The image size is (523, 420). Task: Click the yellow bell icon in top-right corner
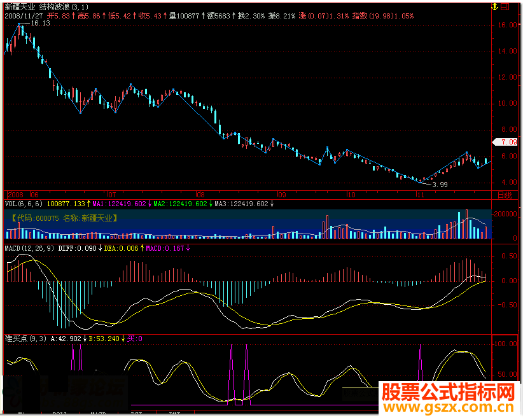(493, 6)
